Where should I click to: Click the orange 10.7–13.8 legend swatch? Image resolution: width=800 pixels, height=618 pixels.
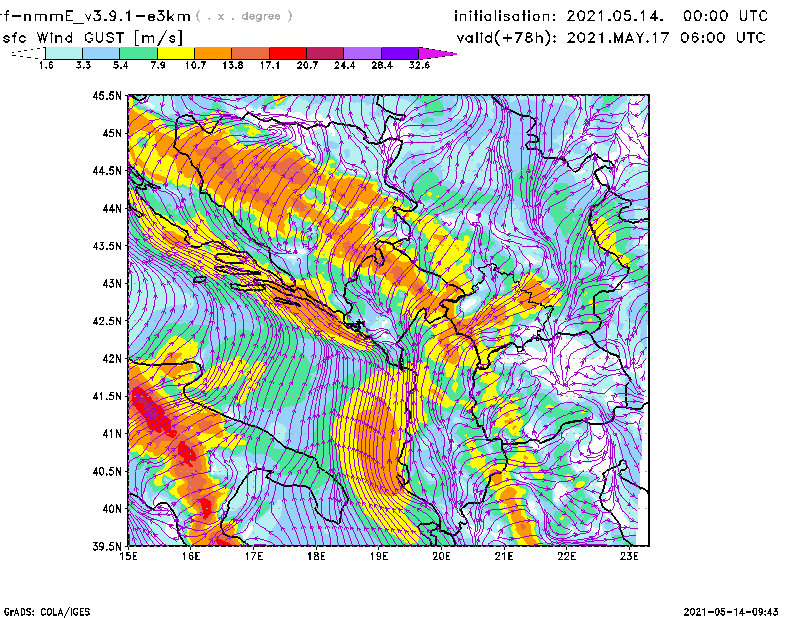(x=213, y=53)
